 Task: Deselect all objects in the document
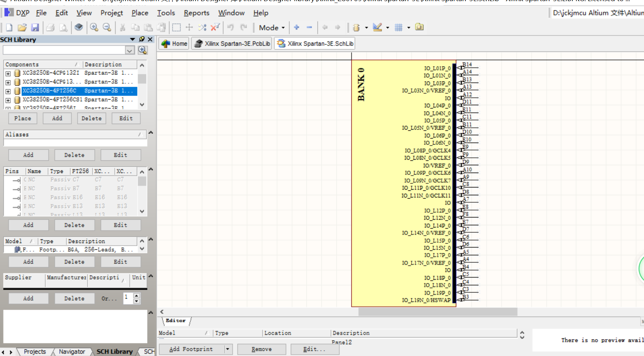pos(202,27)
